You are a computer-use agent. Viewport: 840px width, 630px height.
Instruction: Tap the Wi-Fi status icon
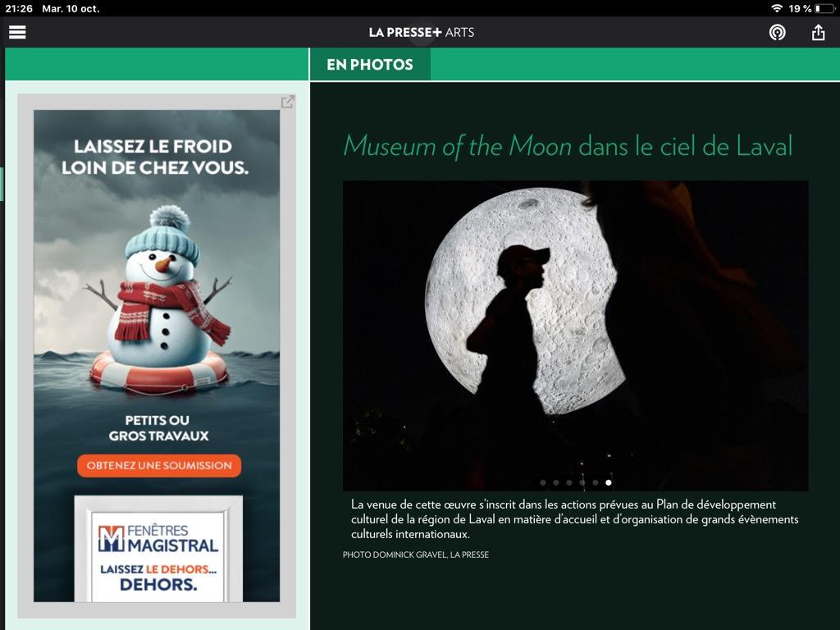776,8
